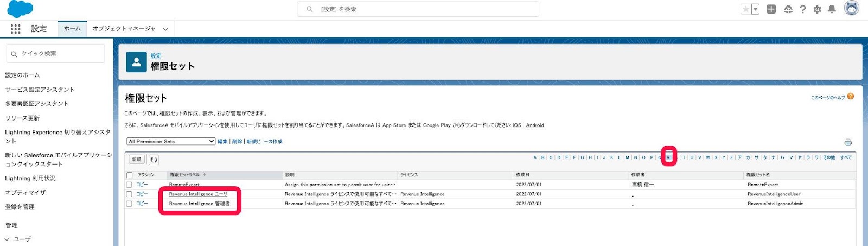868x246 pixels.
Task: Click the RevenueIntelligenceUser name cell
Action: coord(774,194)
